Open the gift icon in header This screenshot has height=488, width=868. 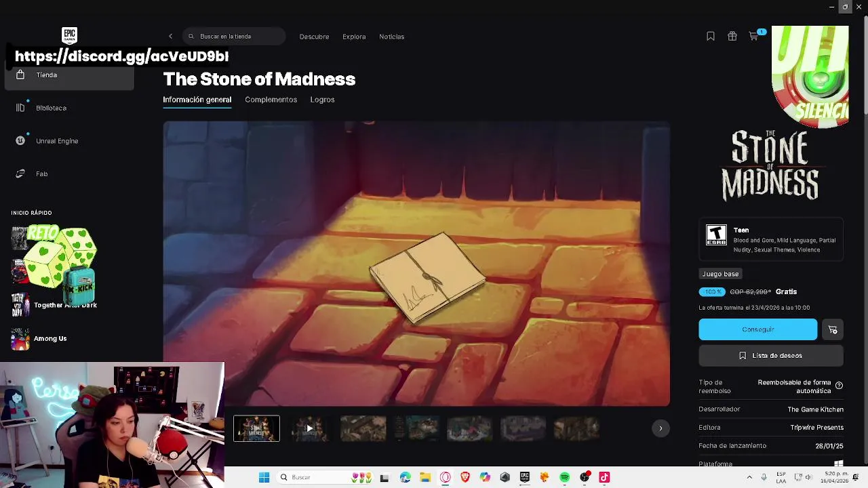(732, 37)
